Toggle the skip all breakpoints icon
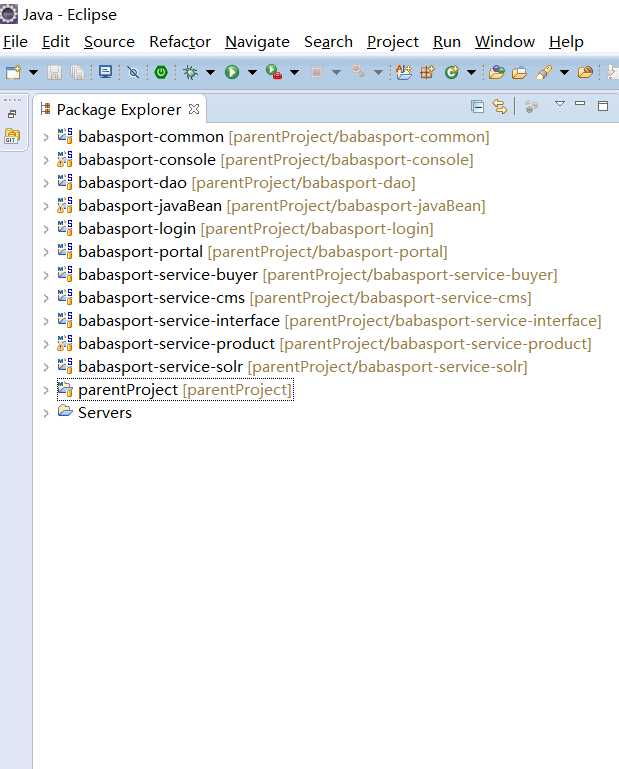 133,73
